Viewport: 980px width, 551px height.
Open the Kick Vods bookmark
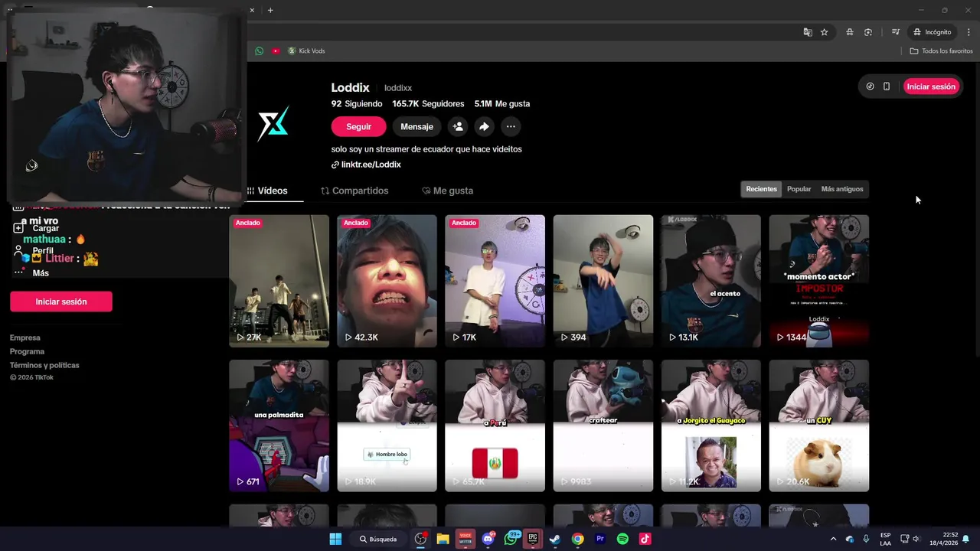click(x=306, y=51)
